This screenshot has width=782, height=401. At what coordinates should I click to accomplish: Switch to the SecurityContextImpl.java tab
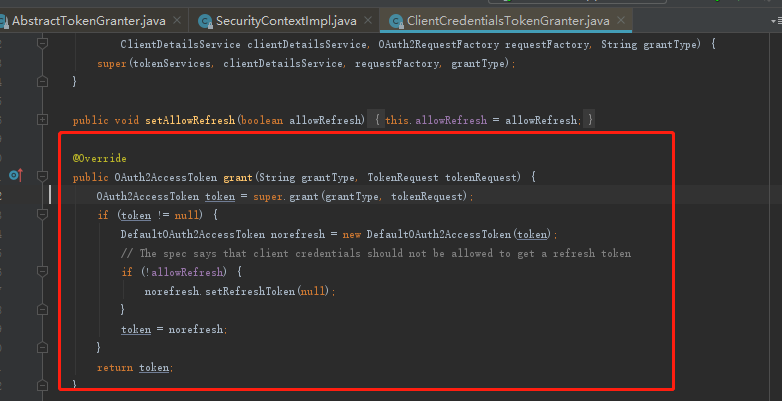pyautogui.click(x=286, y=21)
